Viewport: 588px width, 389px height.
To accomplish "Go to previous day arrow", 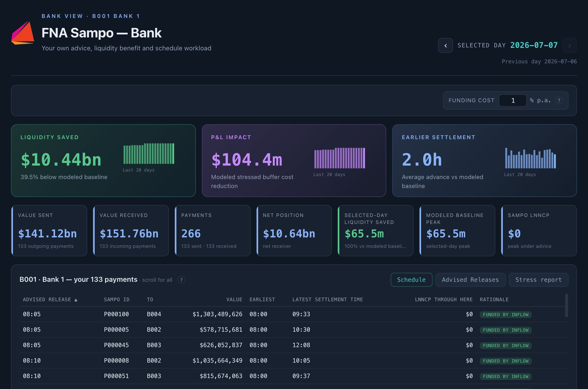I will pyautogui.click(x=445, y=45).
